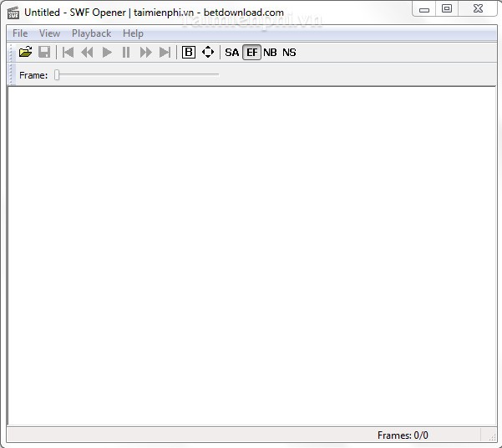Expand the Playback menu

point(91,33)
